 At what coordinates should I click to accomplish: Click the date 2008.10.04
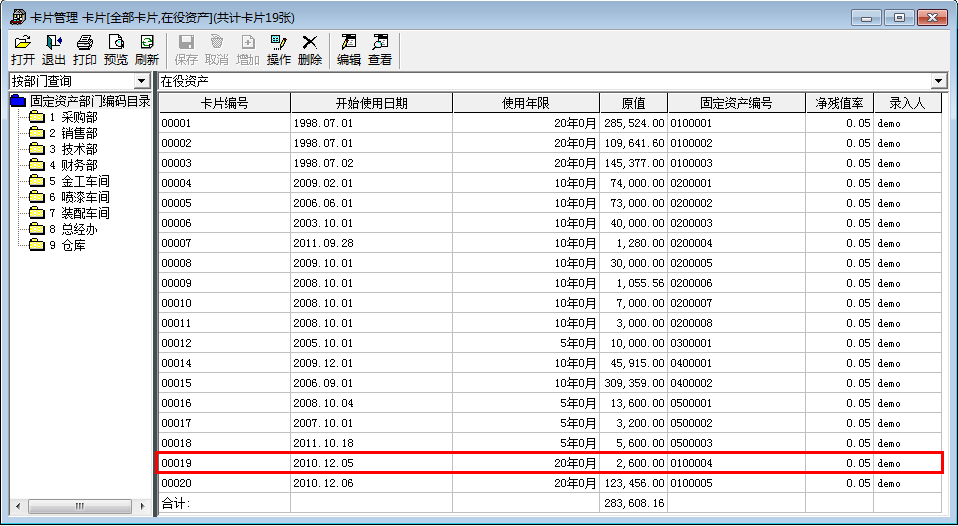(x=323, y=403)
